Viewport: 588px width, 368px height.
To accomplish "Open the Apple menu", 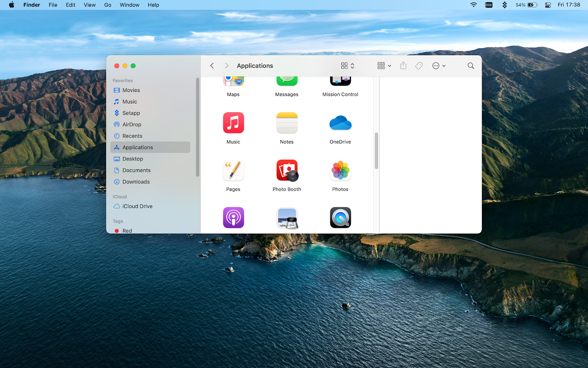I will point(11,5).
